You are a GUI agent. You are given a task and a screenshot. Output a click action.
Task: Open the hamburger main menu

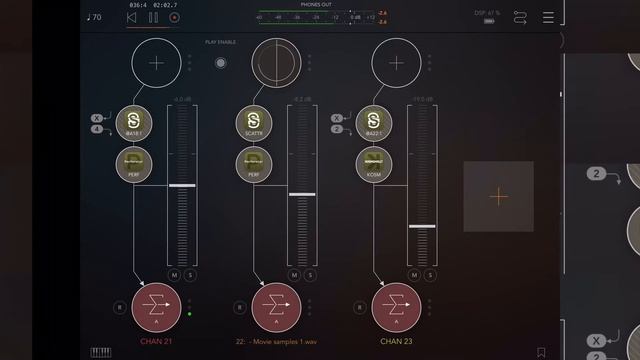[x=548, y=18]
